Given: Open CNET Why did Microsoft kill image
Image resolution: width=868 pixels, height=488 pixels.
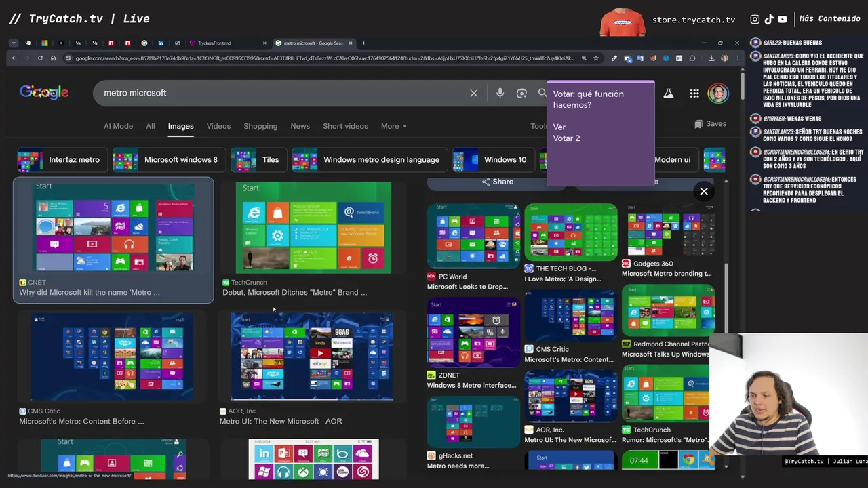Looking at the screenshot, I should 113,227.
